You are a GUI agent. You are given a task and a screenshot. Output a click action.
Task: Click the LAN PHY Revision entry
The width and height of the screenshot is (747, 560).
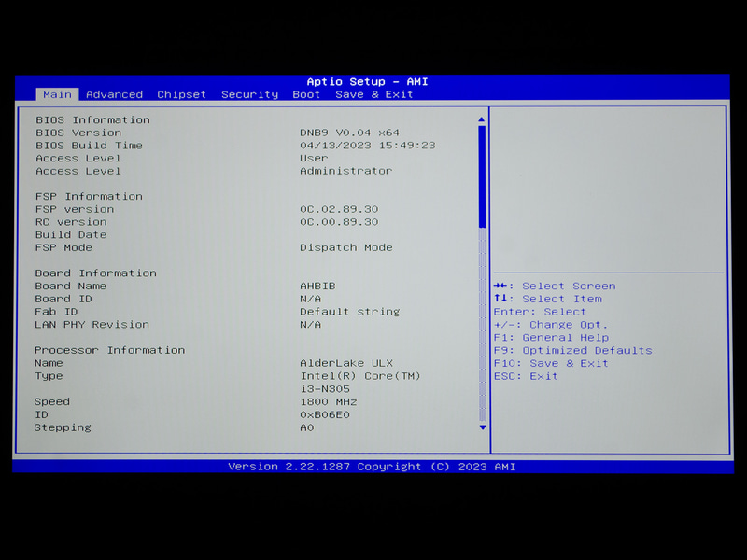(x=187, y=324)
